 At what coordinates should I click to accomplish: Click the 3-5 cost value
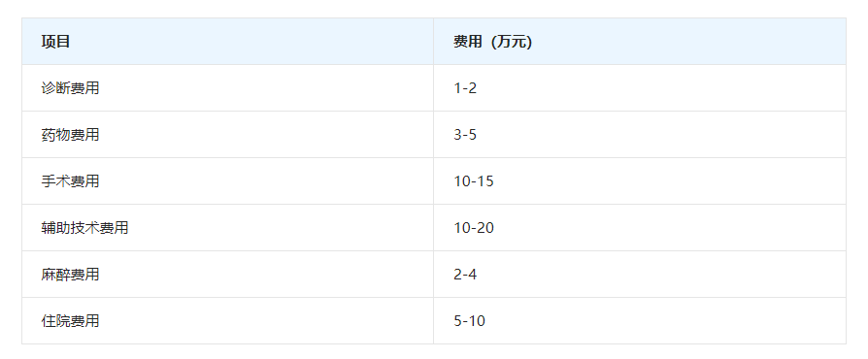(x=465, y=135)
